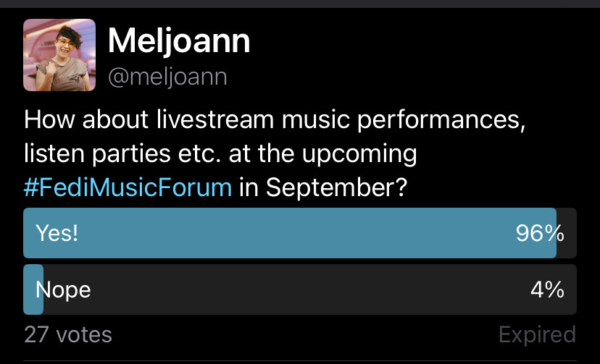Click the line 'listen parties etc. at the upcoming'

(x=220, y=154)
